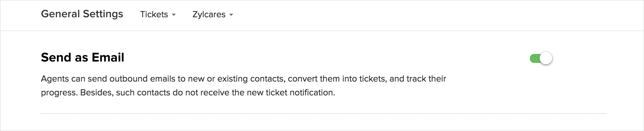Click the word Zylcares in header

209,15
